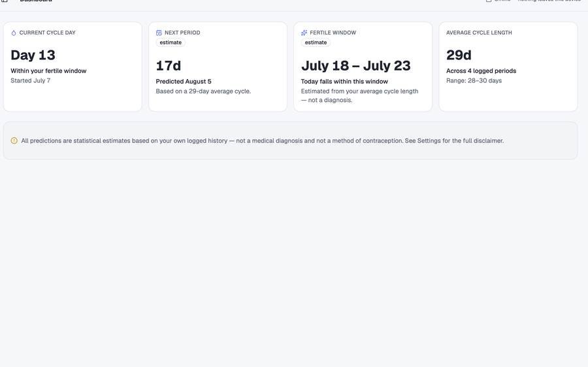Select the estimate badge in the Next Period card
Image resolution: width=588 pixels, height=367 pixels.
click(171, 42)
